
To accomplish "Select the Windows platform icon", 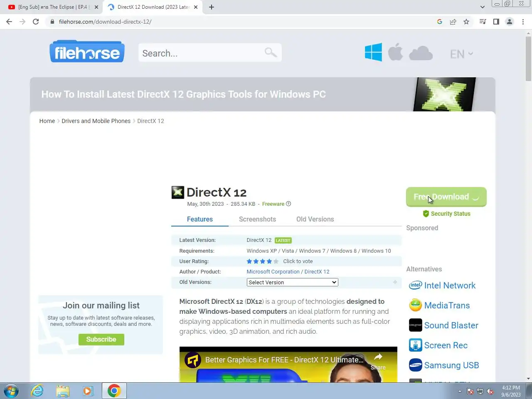I will (373, 52).
